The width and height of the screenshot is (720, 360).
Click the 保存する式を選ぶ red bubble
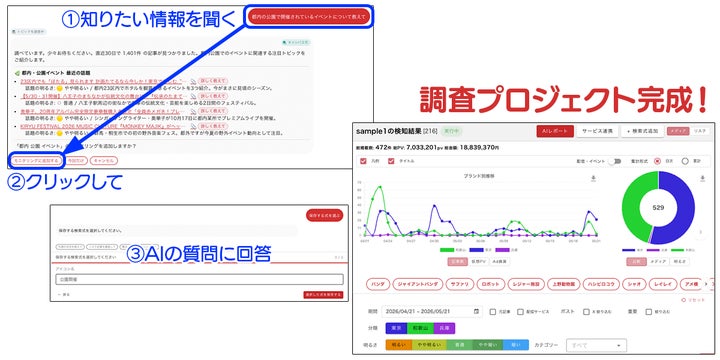[x=324, y=215]
